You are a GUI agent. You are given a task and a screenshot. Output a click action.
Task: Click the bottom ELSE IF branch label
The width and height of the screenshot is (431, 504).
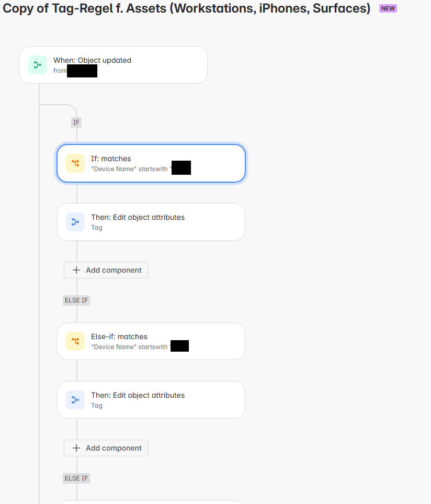point(76,478)
